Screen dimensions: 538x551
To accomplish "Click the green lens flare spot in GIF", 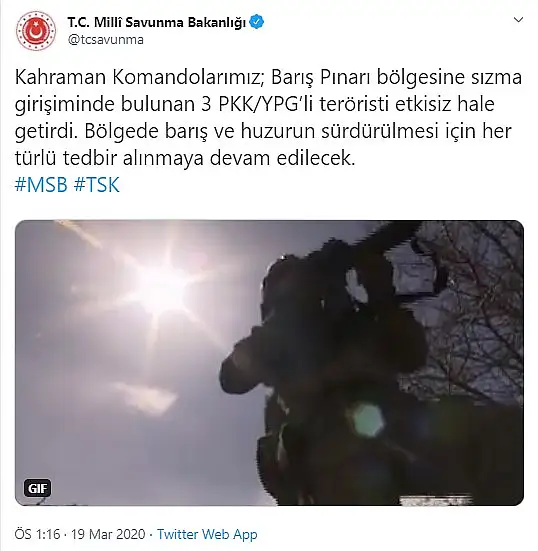I will (367, 419).
